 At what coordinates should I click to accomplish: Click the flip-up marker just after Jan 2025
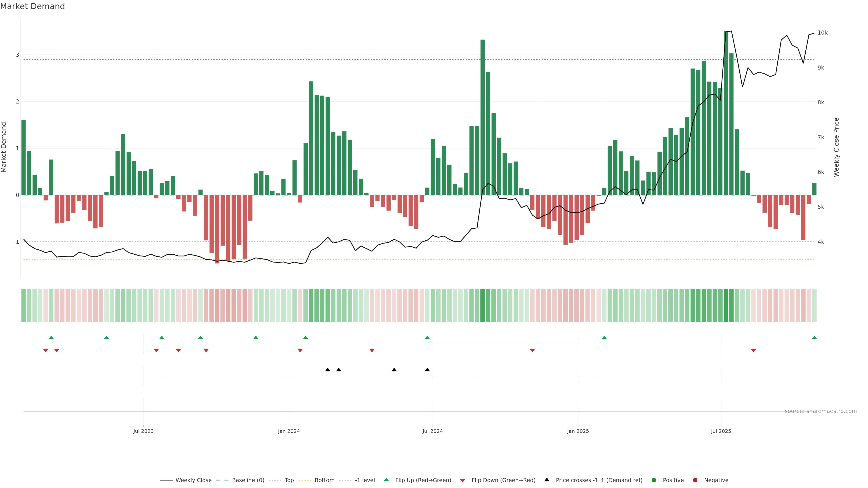pos(604,338)
